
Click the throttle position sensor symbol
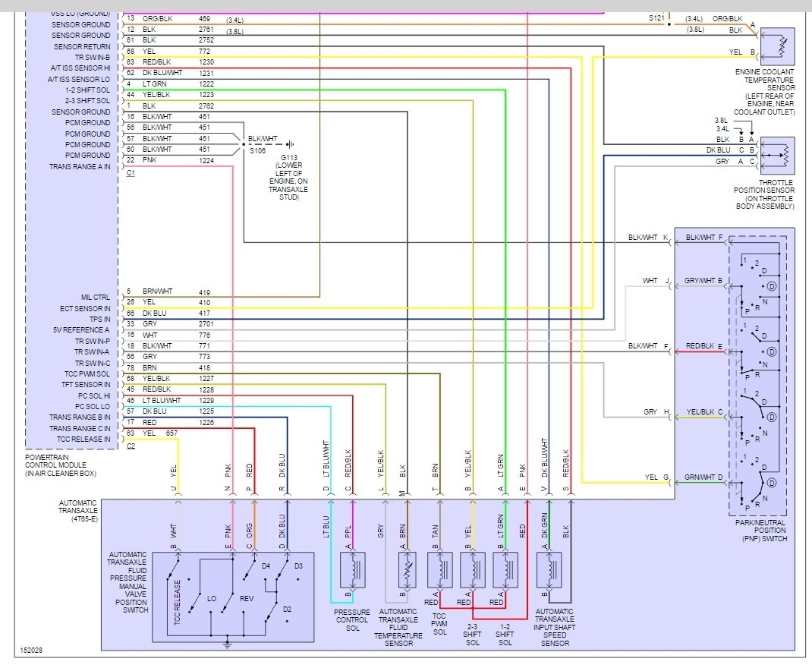tap(777, 156)
